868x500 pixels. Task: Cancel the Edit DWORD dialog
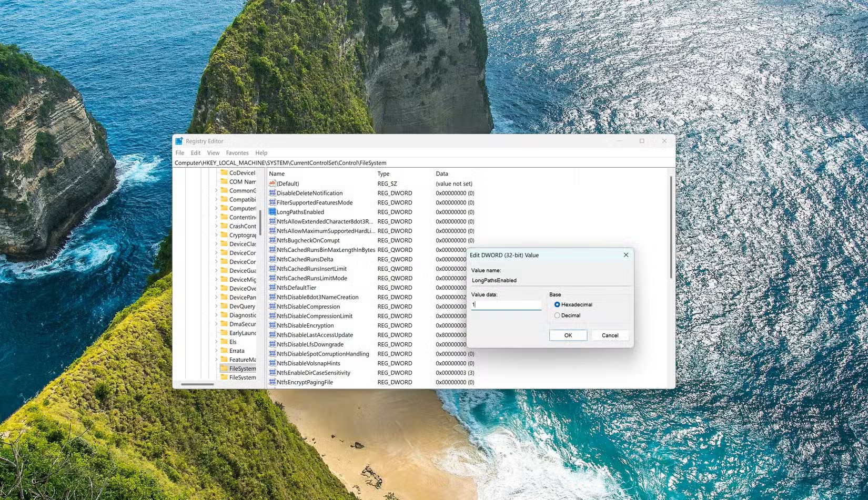point(609,335)
